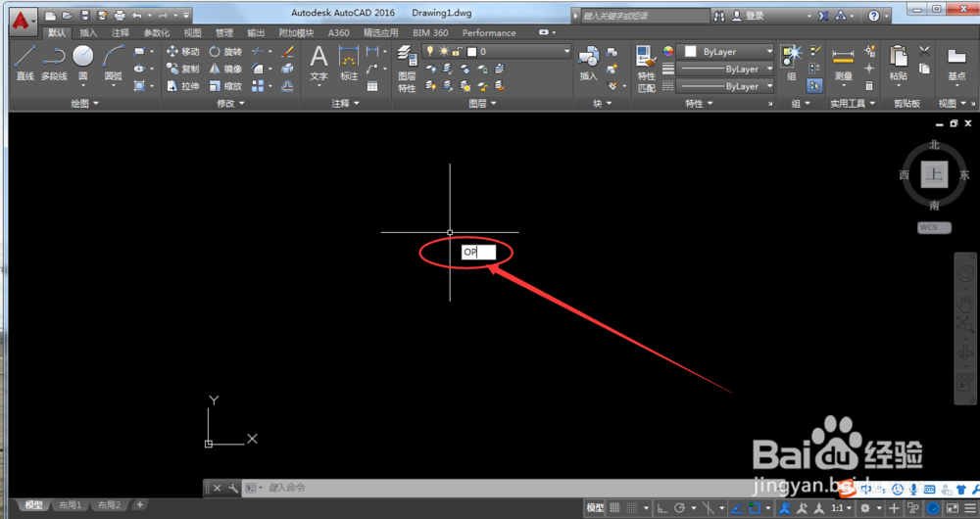This screenshot has height=519, width=980.
Task: Open Quick Calculator in Utilities panel
Action: (x=869, y=86)
